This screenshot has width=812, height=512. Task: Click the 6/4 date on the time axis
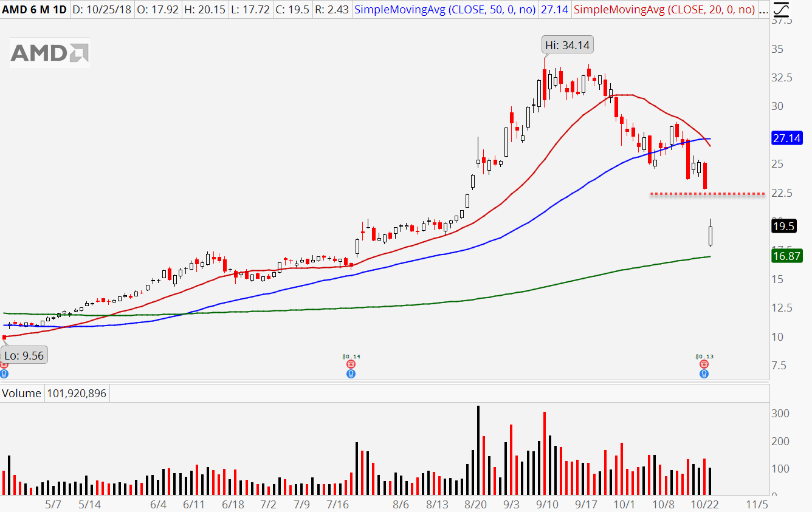pyautogui.click(x=158, y=505)
